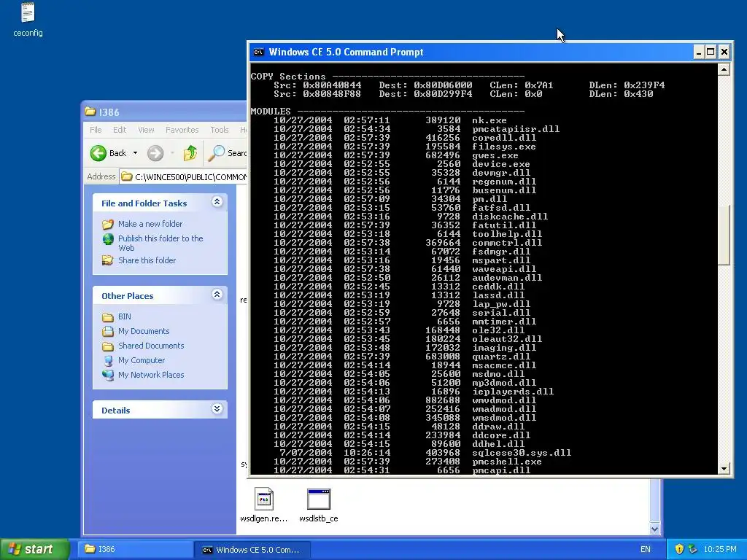Maximize the Command Prompt window
This screenshot has width=747, height=560.
pyautogui.click(x=711, y=52)
